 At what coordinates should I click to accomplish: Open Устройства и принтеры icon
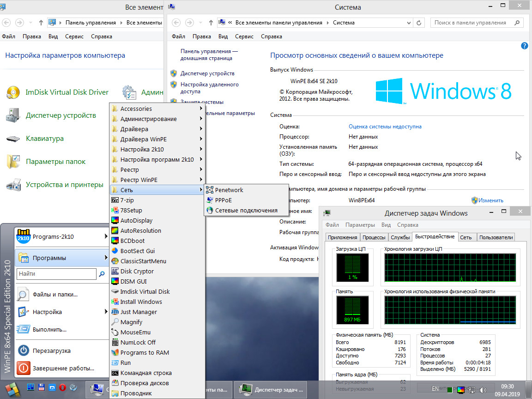13,185
